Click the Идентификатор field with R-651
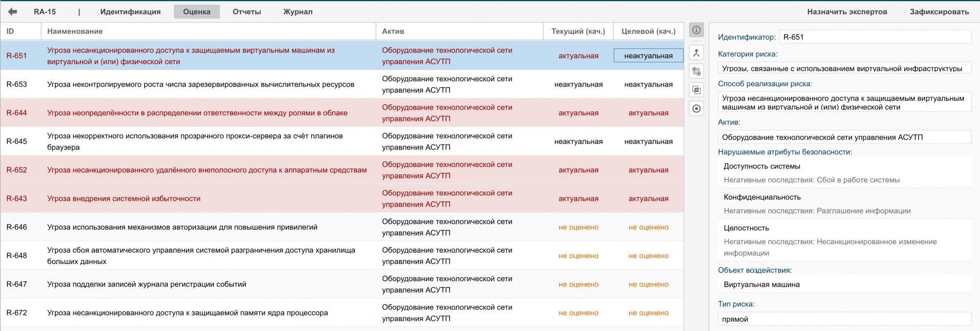The width and height of the screenshot is (980, 331). (x=875, y=37)
